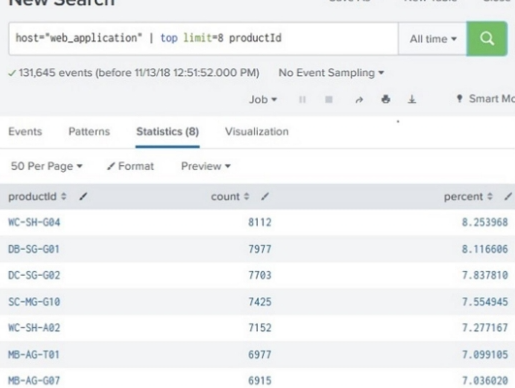
Task: Switch to the Patterns tab
Action: pos(89,131)
